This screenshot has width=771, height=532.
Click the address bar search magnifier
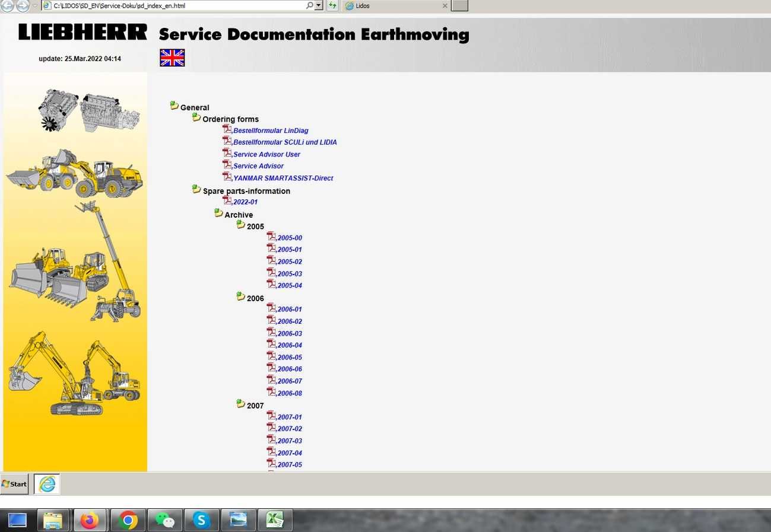coord(310,5)
